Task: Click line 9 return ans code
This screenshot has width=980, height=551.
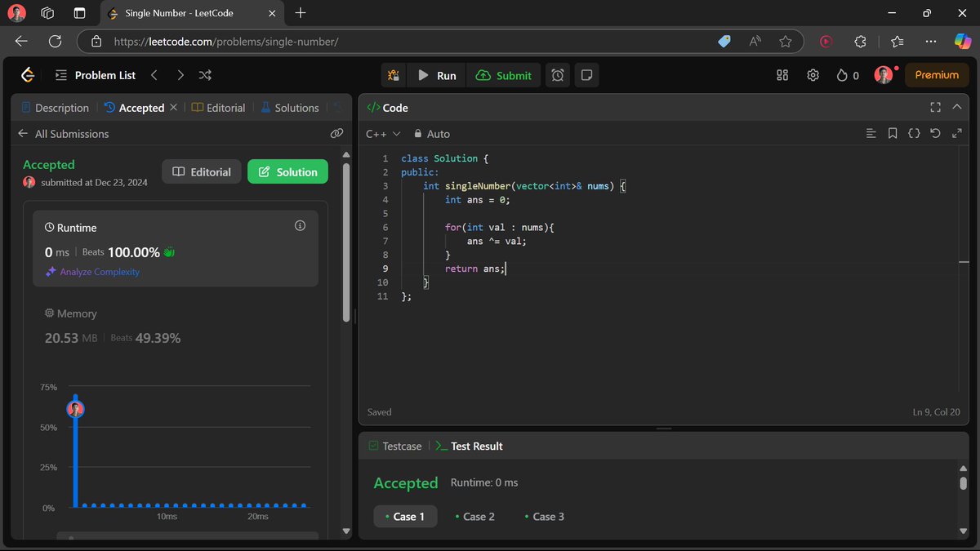Action: click(475, 269)
